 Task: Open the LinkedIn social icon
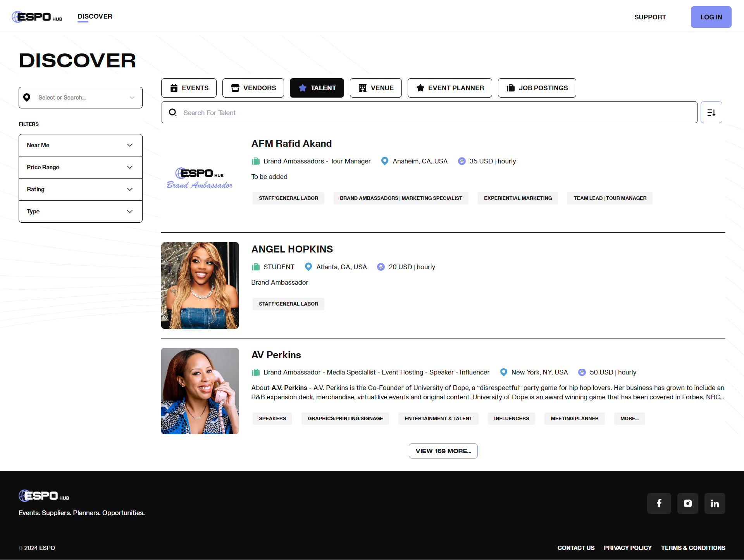pos(715,503)
